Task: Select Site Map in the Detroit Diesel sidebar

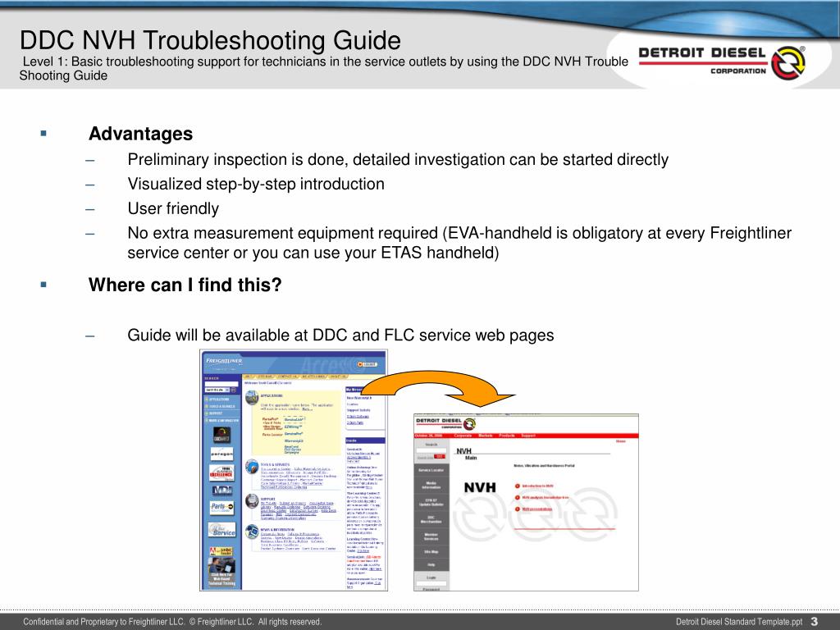Action: click(x=431, y=552)
